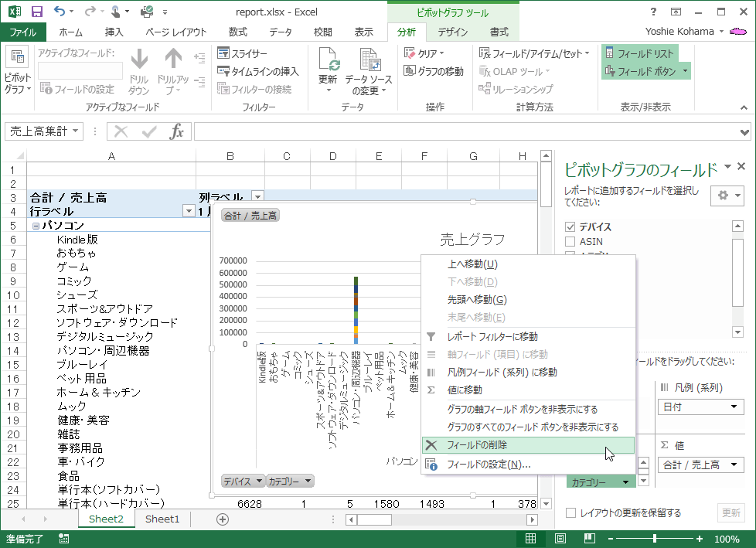Click the formula bar input
The image size is (756, 548).
[466, 131]
